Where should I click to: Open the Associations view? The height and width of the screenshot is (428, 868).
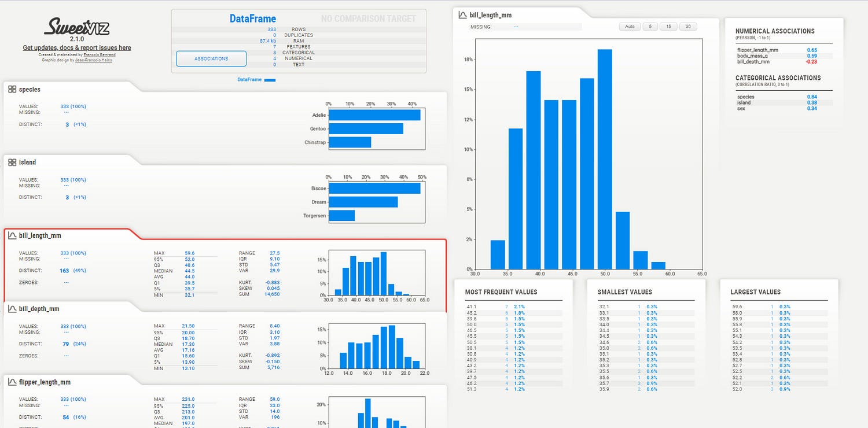tap(211, 58)
